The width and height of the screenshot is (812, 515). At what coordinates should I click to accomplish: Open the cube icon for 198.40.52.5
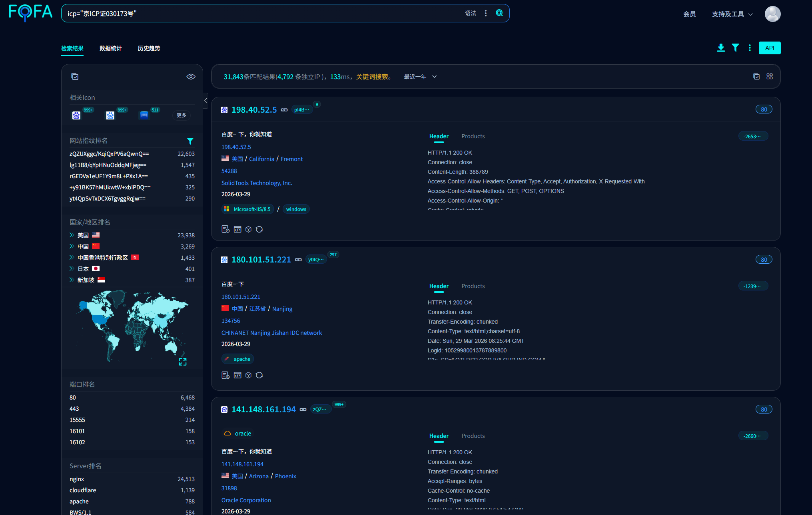coord(248,229)
